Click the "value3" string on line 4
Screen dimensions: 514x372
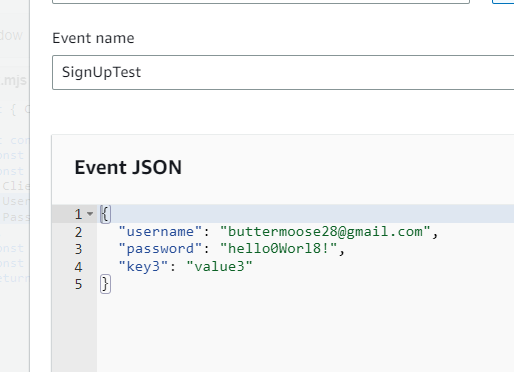(219, 267)
